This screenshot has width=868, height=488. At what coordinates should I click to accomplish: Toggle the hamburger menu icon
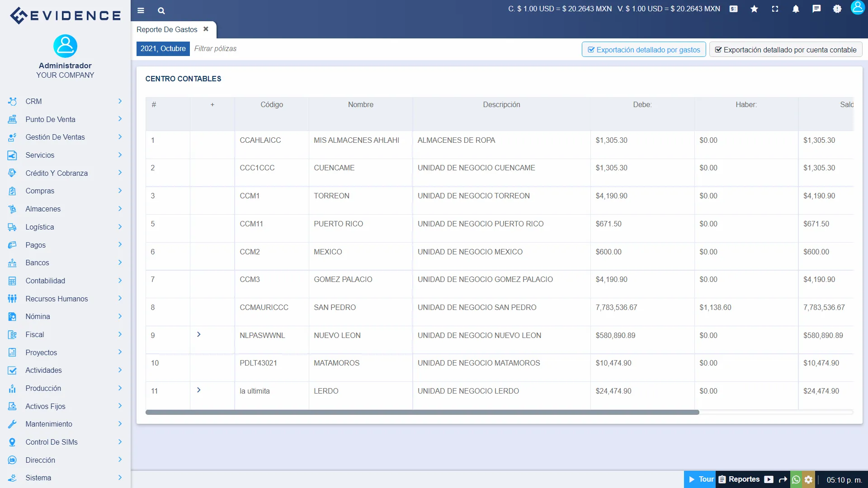(x=141, y=10)
